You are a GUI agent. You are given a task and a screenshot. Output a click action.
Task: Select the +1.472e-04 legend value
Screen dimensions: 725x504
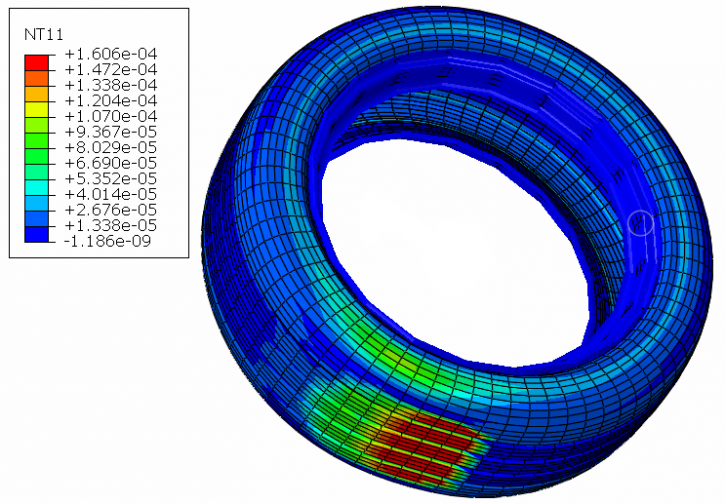tap(110, 70)
